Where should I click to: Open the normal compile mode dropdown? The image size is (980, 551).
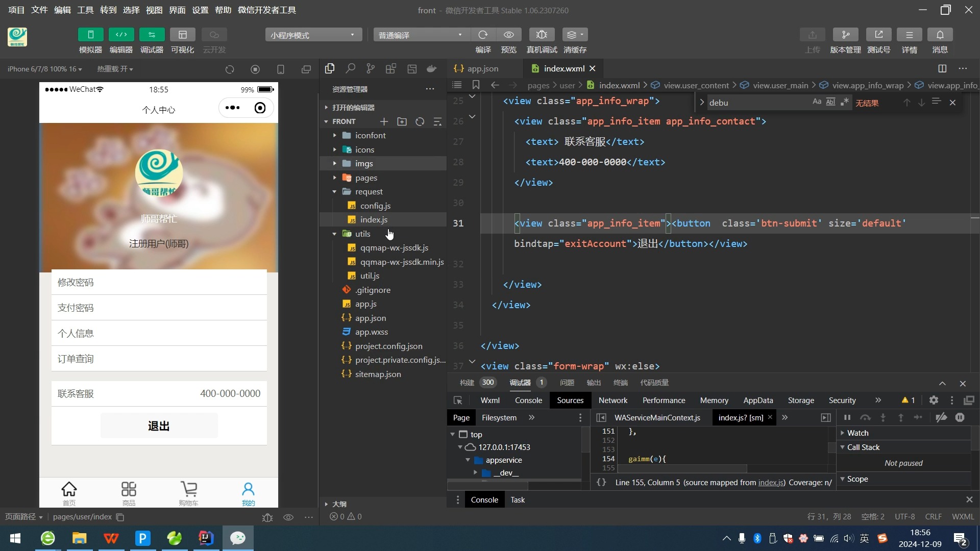click(x=421, y=35)
